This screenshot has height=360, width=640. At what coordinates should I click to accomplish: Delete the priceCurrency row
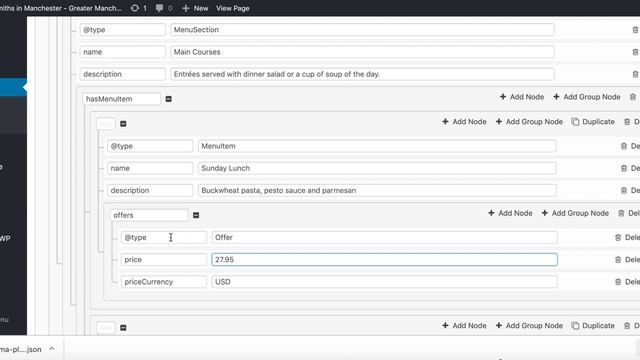tap(627, 282)
